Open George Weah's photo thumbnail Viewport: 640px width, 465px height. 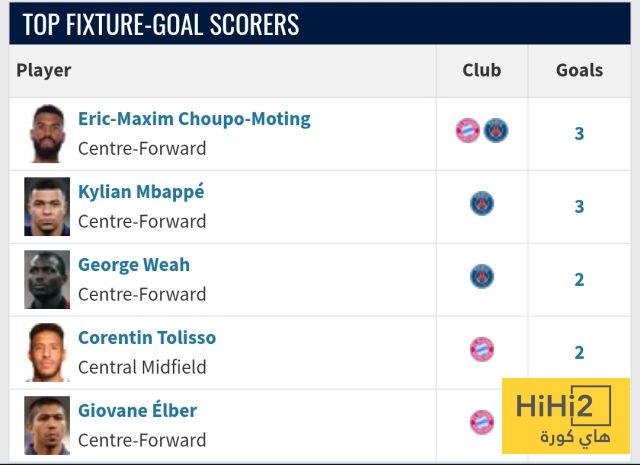47,279
